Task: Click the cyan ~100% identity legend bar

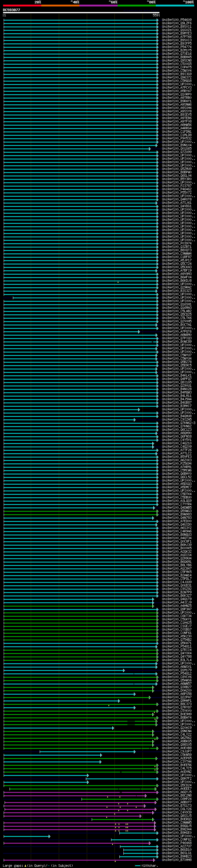Action: point(175,6)
